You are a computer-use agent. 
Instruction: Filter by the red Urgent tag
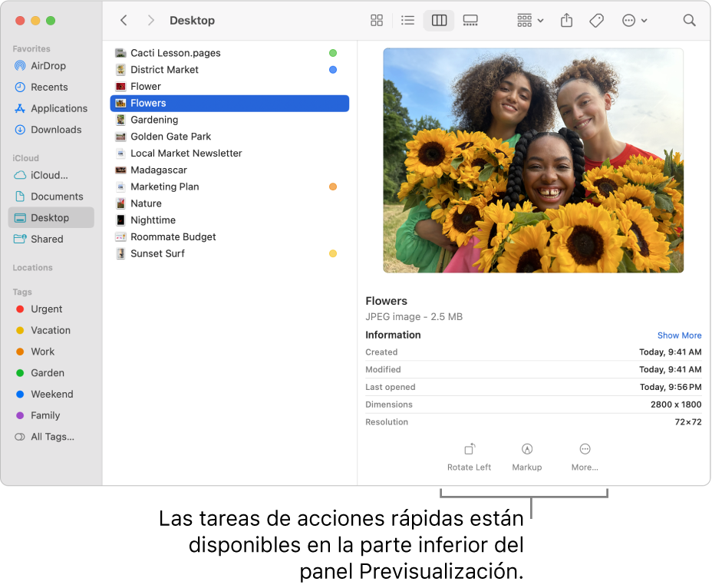tap(46, 309)
